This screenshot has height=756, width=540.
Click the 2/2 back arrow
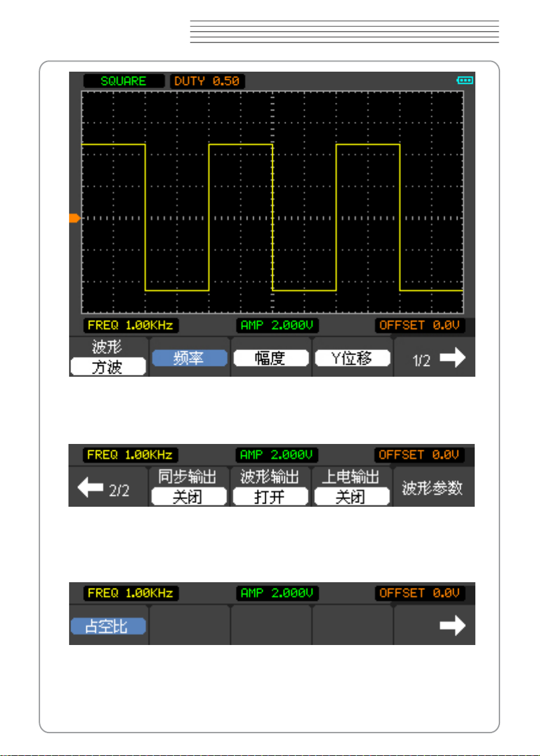[90, 488]
